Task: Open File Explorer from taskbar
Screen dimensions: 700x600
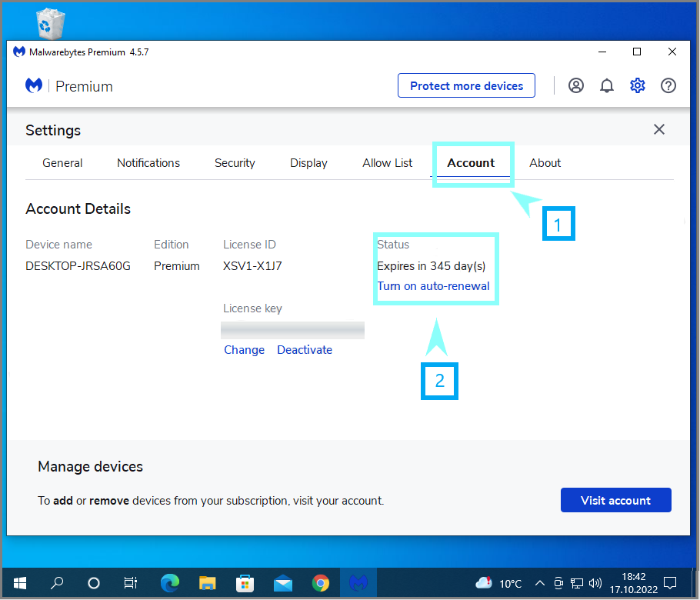Action: (x=207, y=583)
